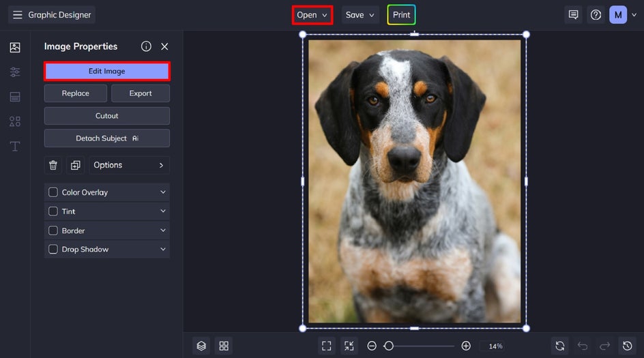Open the Save dropdown menu
The image size is (644, 358).
click(x=360, y=15)
